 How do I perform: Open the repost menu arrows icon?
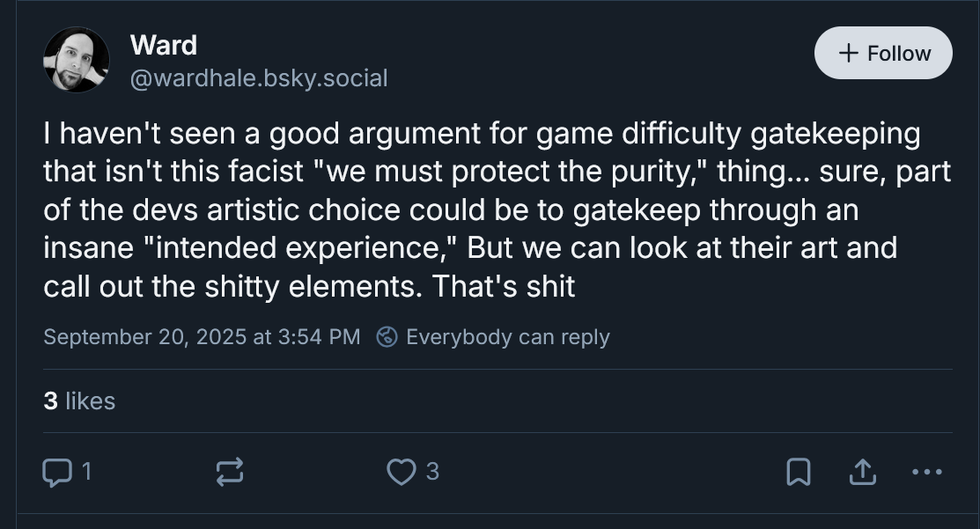point(229,473)
